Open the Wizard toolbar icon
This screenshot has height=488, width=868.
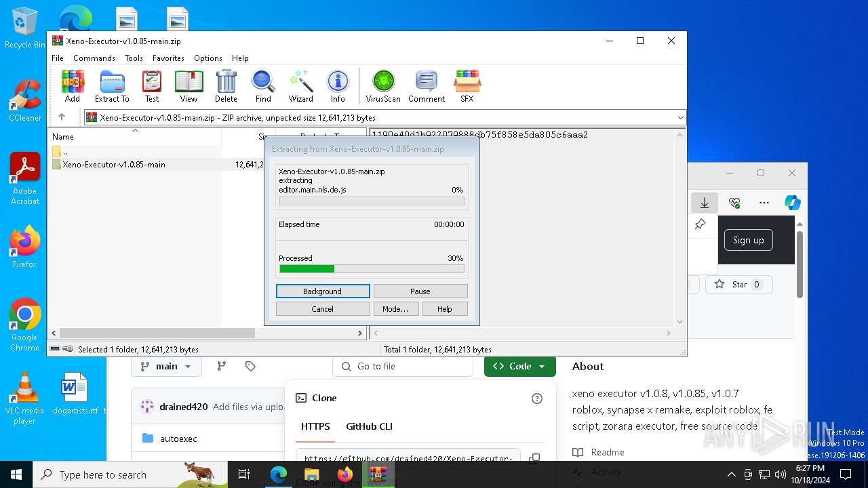click(300, 86)
